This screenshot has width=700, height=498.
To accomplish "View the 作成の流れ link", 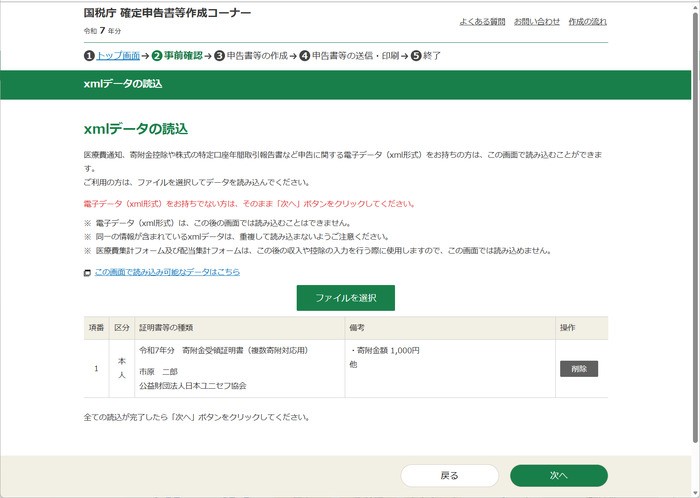I will pyautogui.click(x=587, y=21).
